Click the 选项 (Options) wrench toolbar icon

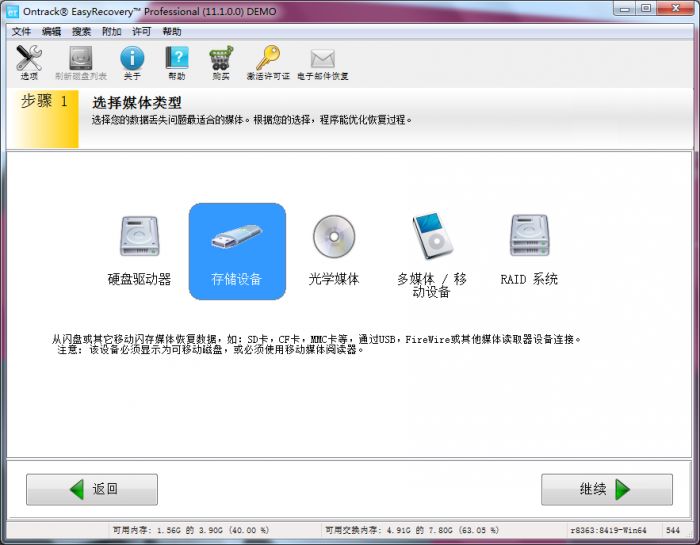tap(29, 60)
